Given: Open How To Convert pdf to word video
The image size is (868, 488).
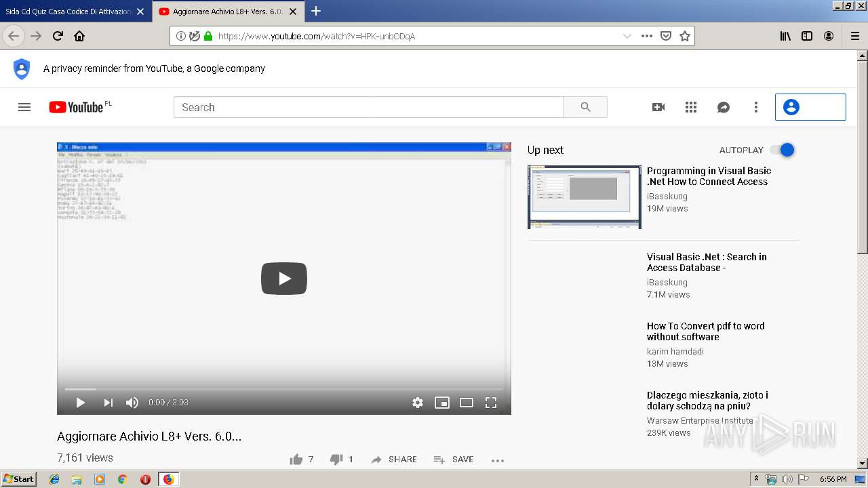Looking at the screenshot, I should click(x=705, y=331).
